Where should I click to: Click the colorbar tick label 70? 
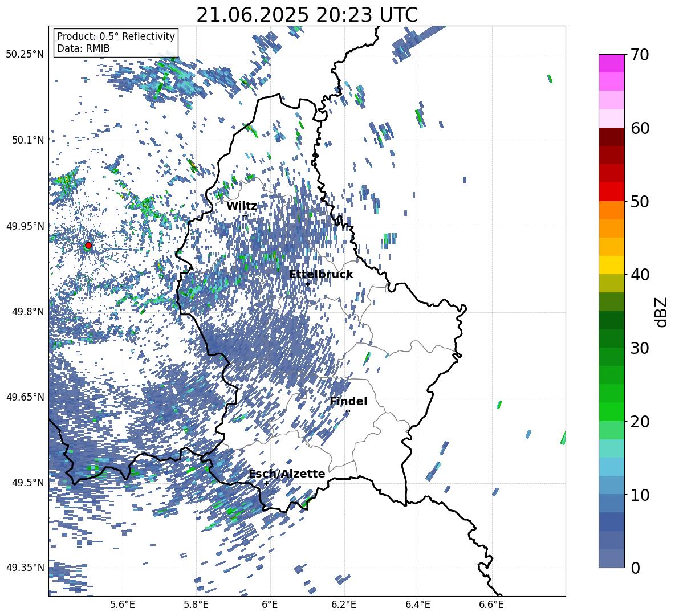[639, 55]
